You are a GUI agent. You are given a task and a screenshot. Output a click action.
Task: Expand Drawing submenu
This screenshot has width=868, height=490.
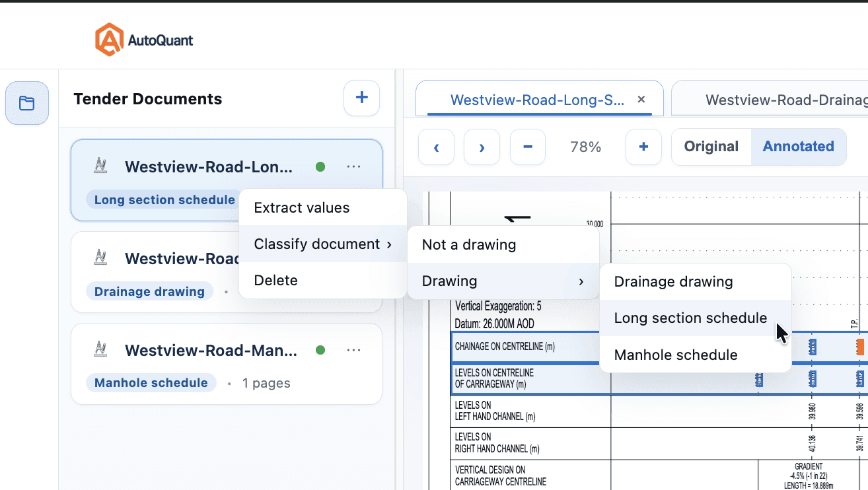(x=503, y=281)
